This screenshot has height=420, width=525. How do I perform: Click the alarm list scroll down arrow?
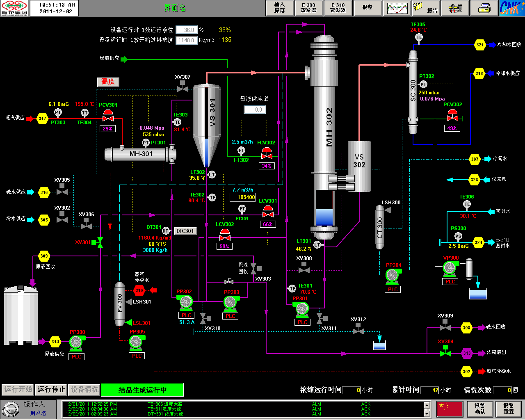[427, 414]
